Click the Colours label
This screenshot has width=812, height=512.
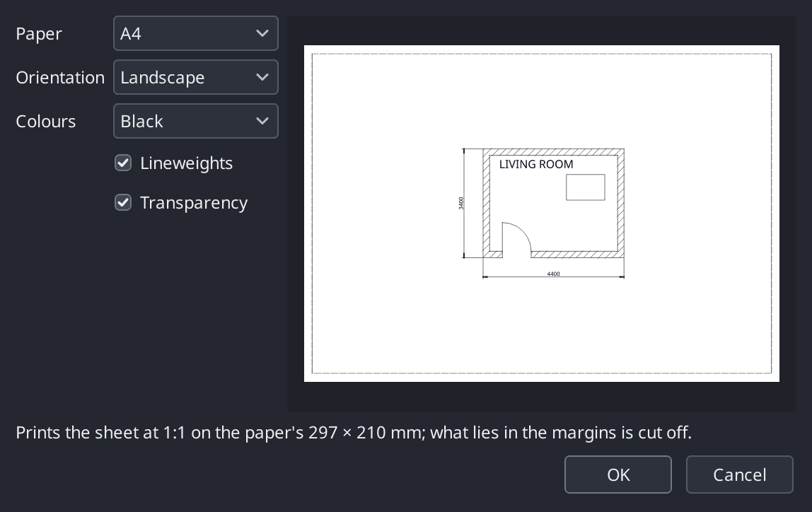coord(45,121)
